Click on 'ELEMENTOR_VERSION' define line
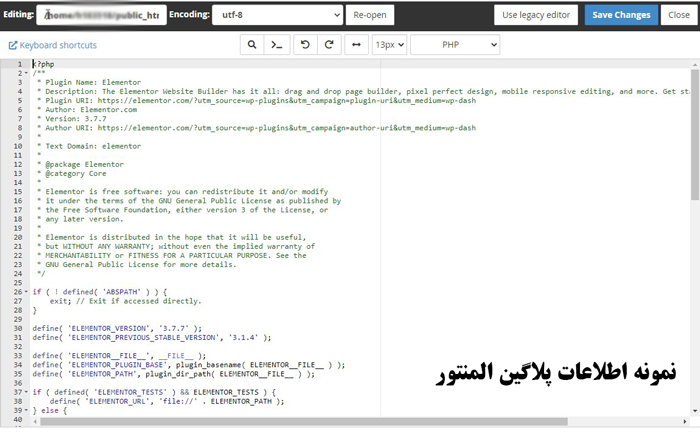This screenshot has width=700, height=438. click(x=117, y=328)
